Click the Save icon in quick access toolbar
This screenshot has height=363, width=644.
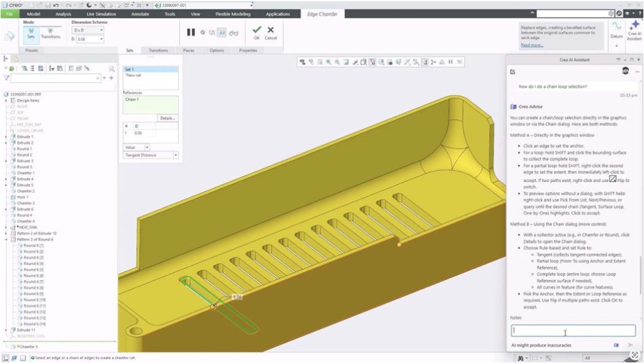[x=47, y=6]
